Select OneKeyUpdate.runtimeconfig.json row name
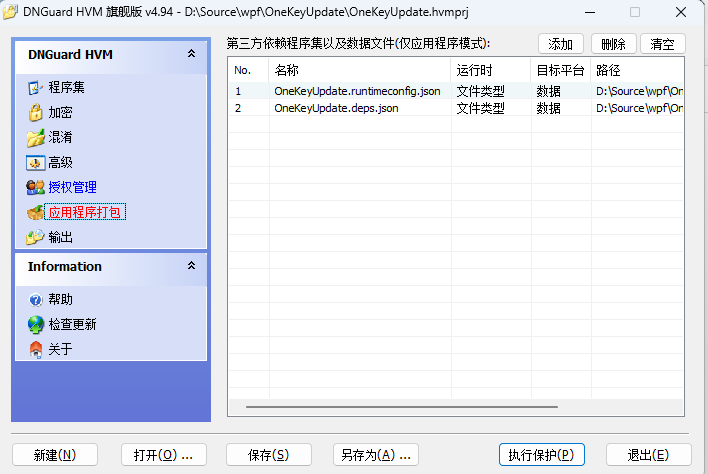This screenshot has width=708, height=474. point(357,91)
